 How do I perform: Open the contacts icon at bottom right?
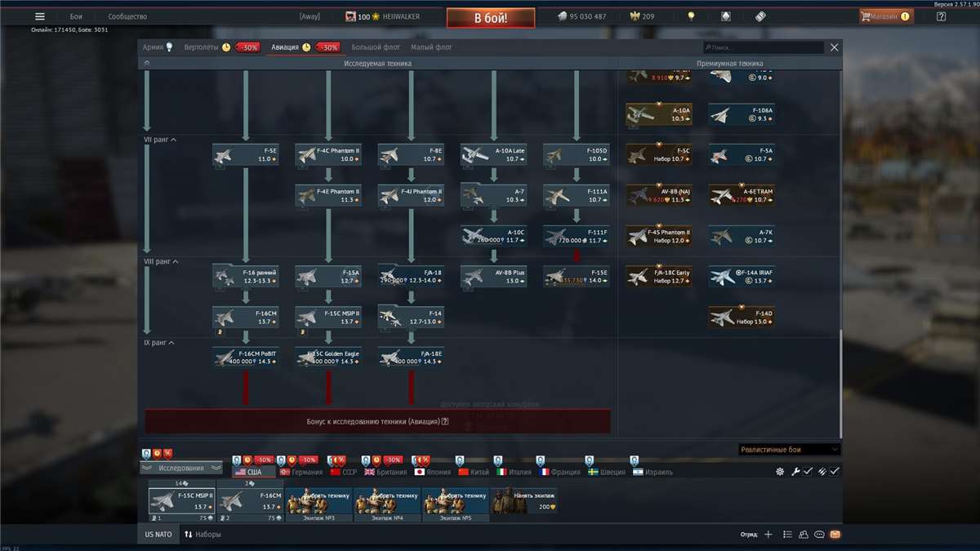click(x=804, y=535)
